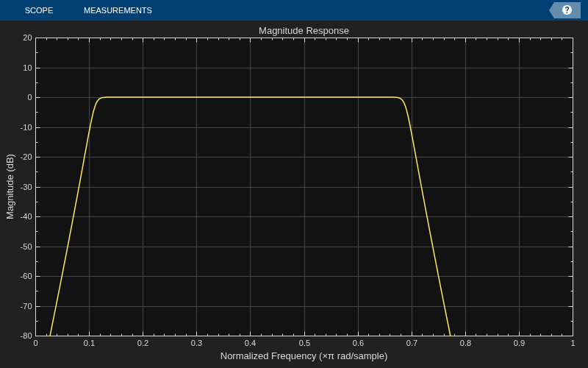The width and height of the screenshot is (588, 368).
Task: Click the falling right edge of yellow curve
Action: (x=428, y=216)
